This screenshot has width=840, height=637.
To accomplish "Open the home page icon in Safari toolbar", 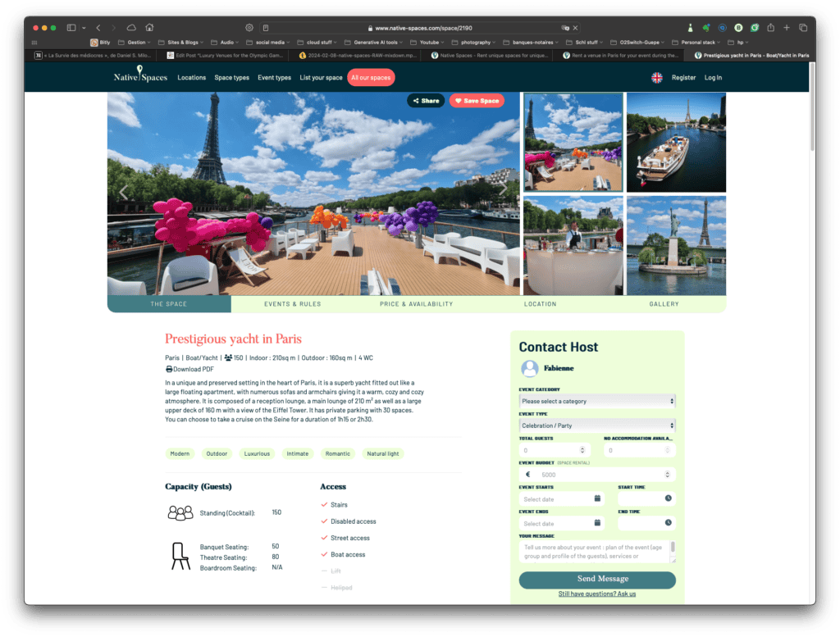I will point(149,27).
